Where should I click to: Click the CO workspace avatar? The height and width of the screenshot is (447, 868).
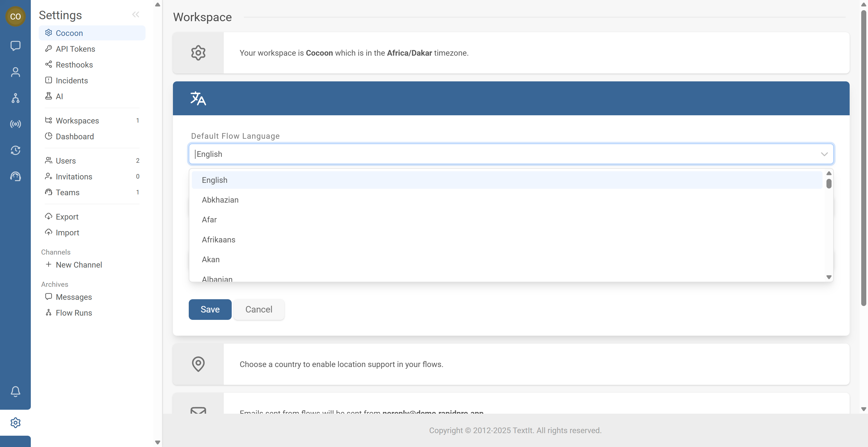(16, 16)
